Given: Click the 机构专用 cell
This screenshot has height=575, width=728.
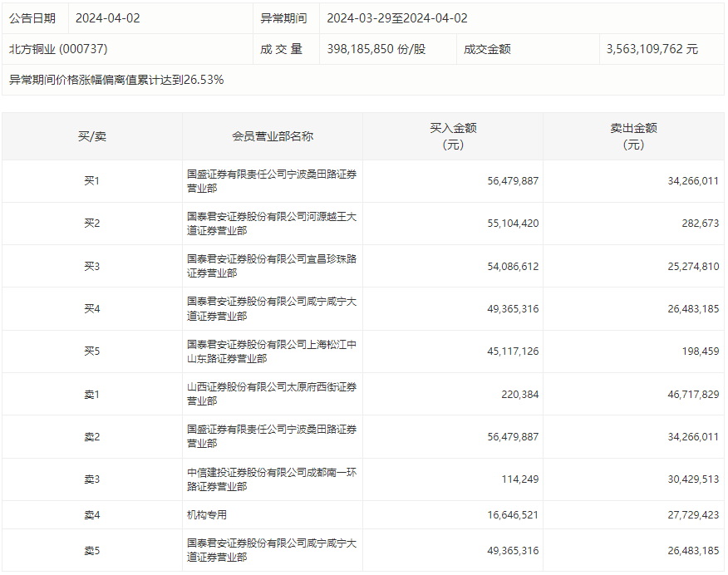Looking at the screenshot, I should click(207, 515).
